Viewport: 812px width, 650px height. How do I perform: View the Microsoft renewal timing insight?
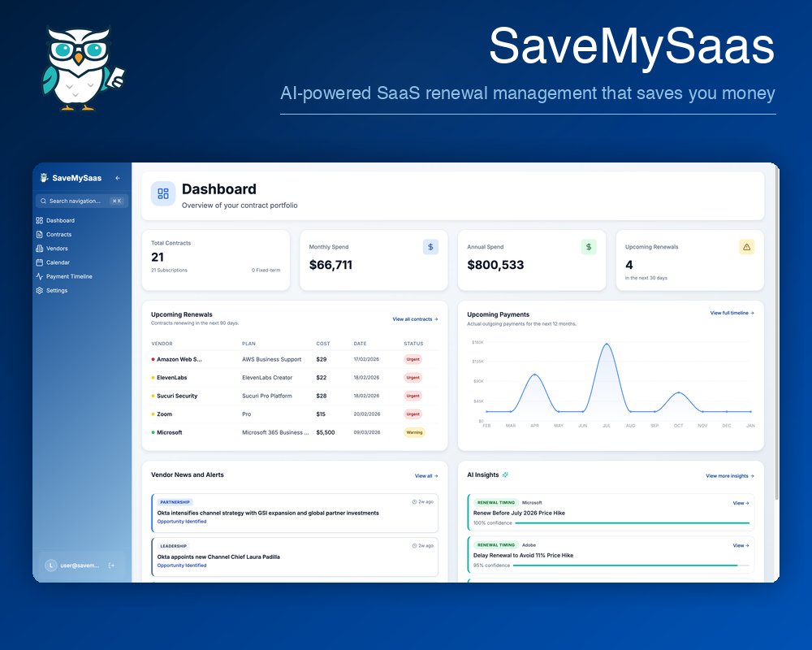coord(741,503)
